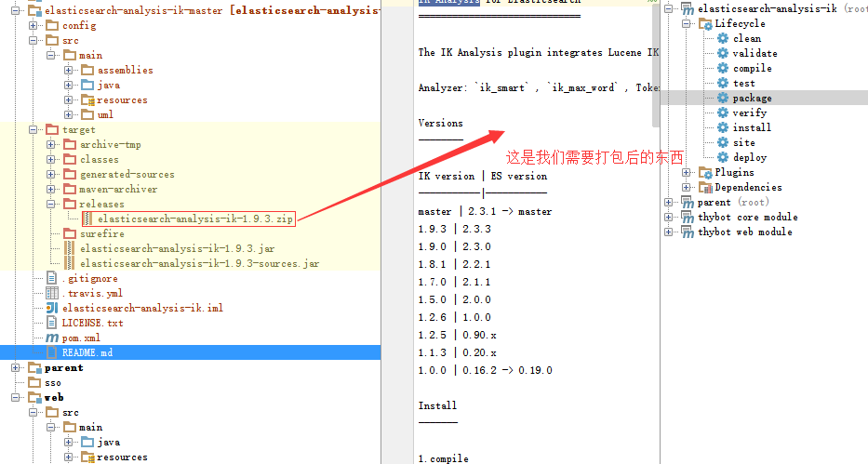868x464 pixels.
Task: Click the 'Versions' heading in README
Action: pyautogui.click(x=441, y=123)
